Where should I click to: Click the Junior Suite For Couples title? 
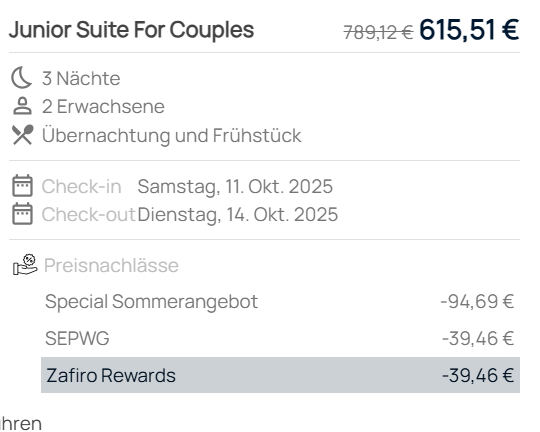pyautogui.click(x=131, y=30)
